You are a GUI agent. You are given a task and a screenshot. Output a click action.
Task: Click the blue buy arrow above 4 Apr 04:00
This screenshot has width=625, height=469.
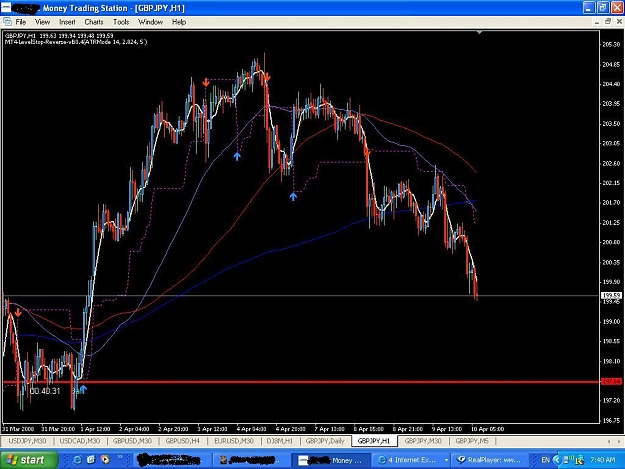click(237, 156)
